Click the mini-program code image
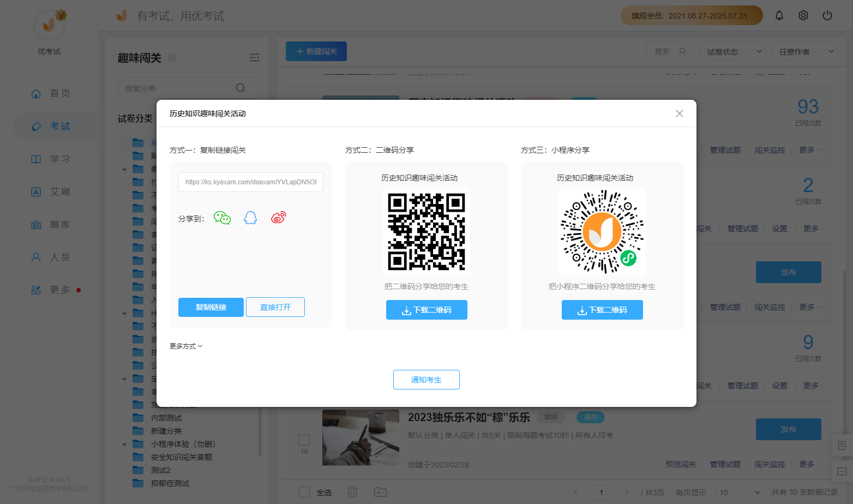The height and width of the screenshot is (504, 853). [602, 232]
